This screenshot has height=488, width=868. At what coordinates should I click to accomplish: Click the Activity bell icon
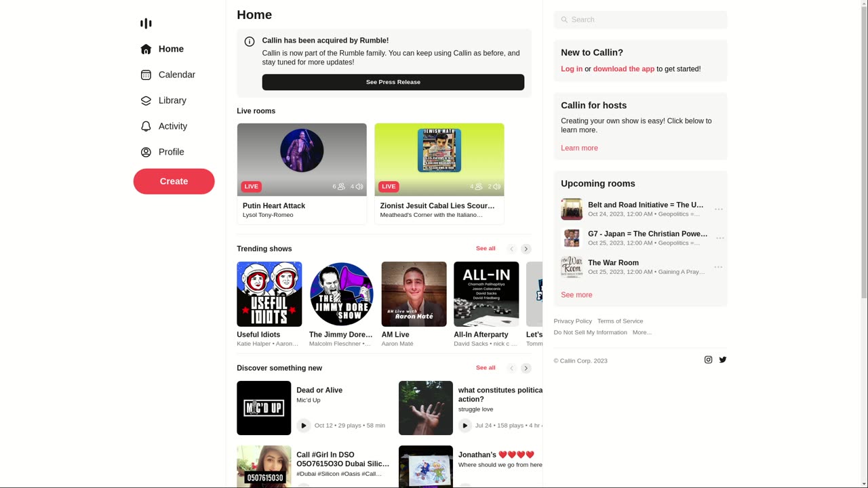tap(146, 126)
